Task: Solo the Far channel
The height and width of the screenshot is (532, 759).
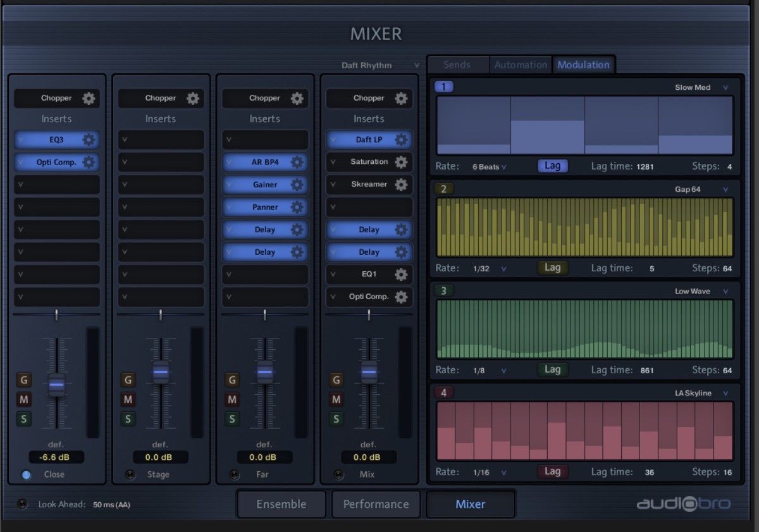Action: point(232,419)
